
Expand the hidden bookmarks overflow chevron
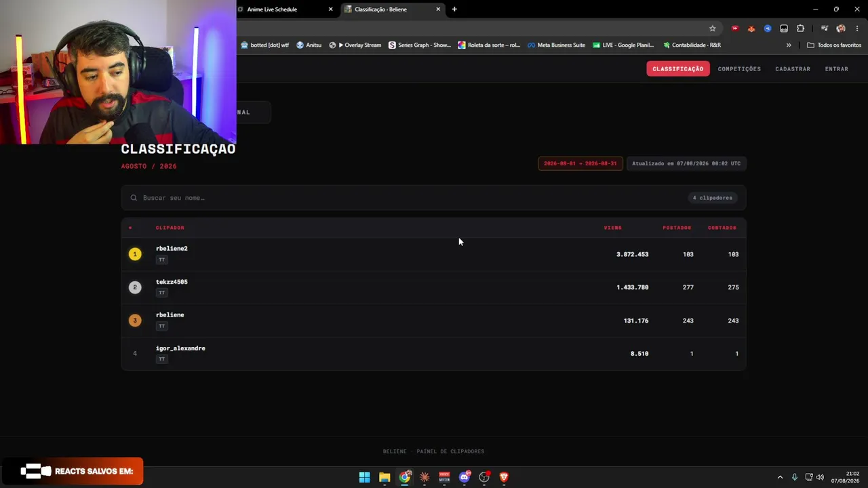[x=789, y=45]
